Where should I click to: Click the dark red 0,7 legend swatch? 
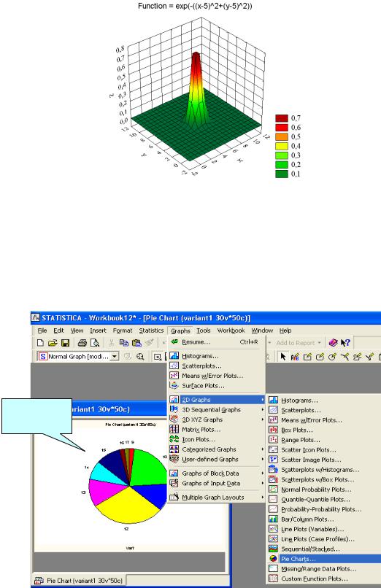[282, 118]
